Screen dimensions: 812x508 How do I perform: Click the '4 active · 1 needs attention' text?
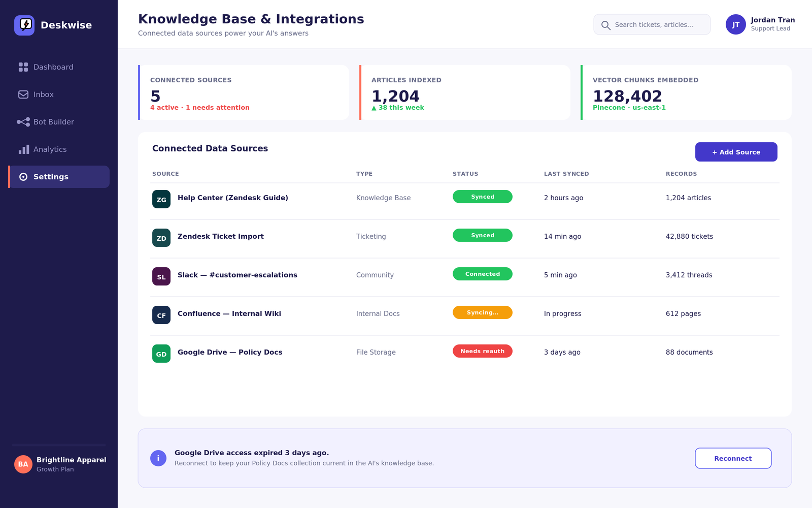click(x=199, y=107)
